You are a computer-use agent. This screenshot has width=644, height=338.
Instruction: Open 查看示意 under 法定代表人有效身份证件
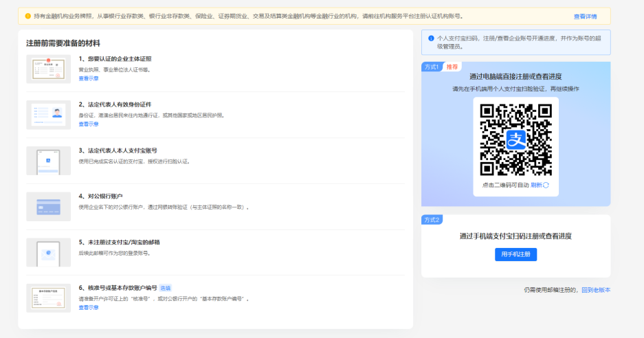[89, 124]
